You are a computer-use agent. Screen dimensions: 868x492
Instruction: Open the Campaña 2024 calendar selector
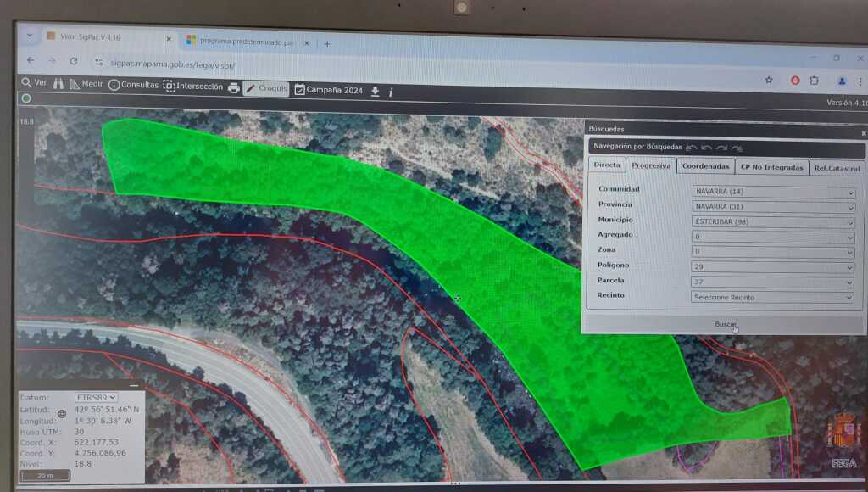[x=328, y=90]
